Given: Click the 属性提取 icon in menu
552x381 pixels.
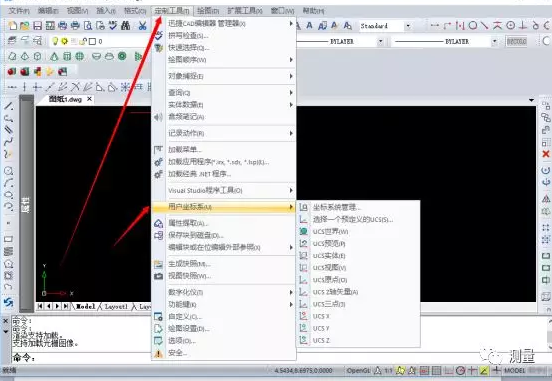Looking at the screenshot, I should [158, 223].
